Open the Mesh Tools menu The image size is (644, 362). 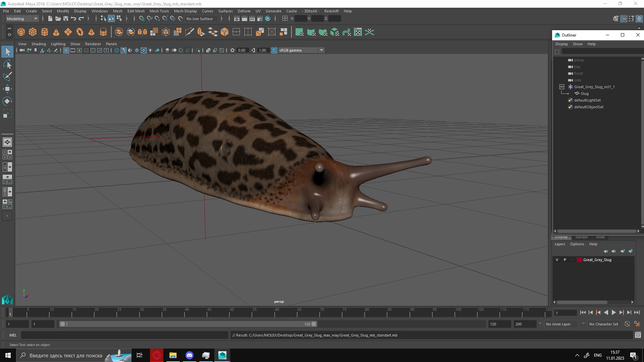[x=159, y=11]
